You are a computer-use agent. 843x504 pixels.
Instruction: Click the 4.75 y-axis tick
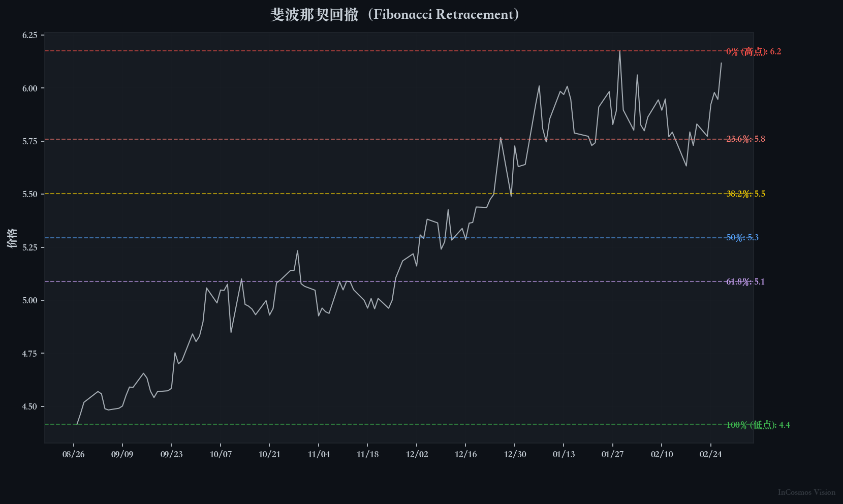(x=30, y=354)
